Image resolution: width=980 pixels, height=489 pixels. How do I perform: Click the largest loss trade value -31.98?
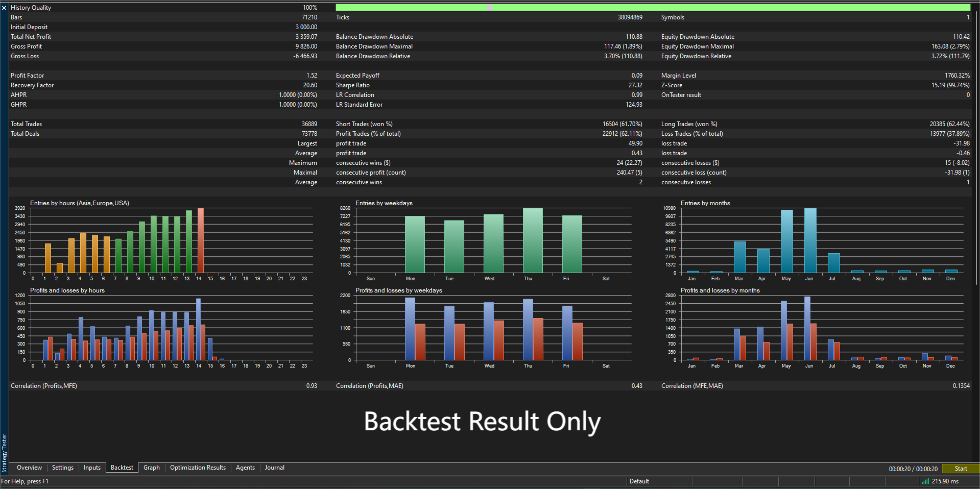[962, 143]
